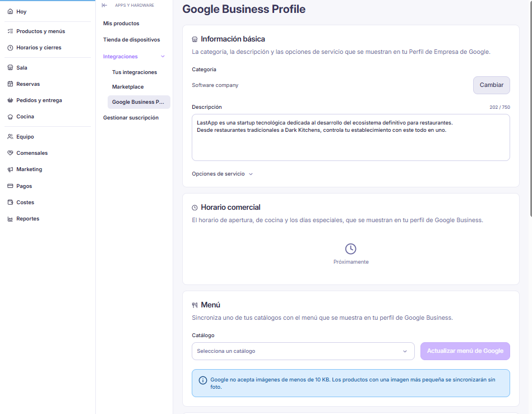The width and height of the screenshot is (532, 414).
Task: Click the Reservas calendar icon
Action: (10, 84)
